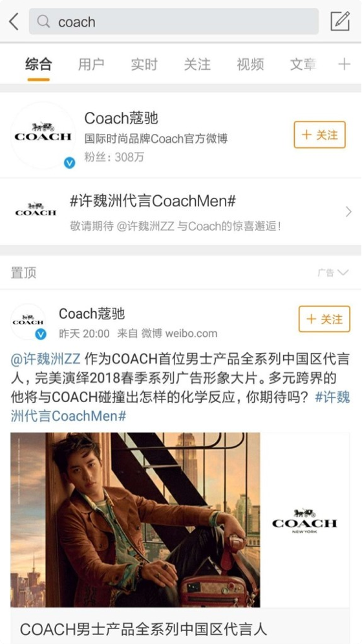Switch to the 视频 tab
Viewport: 362px width, 644px height.
click(x=250, y=65)
